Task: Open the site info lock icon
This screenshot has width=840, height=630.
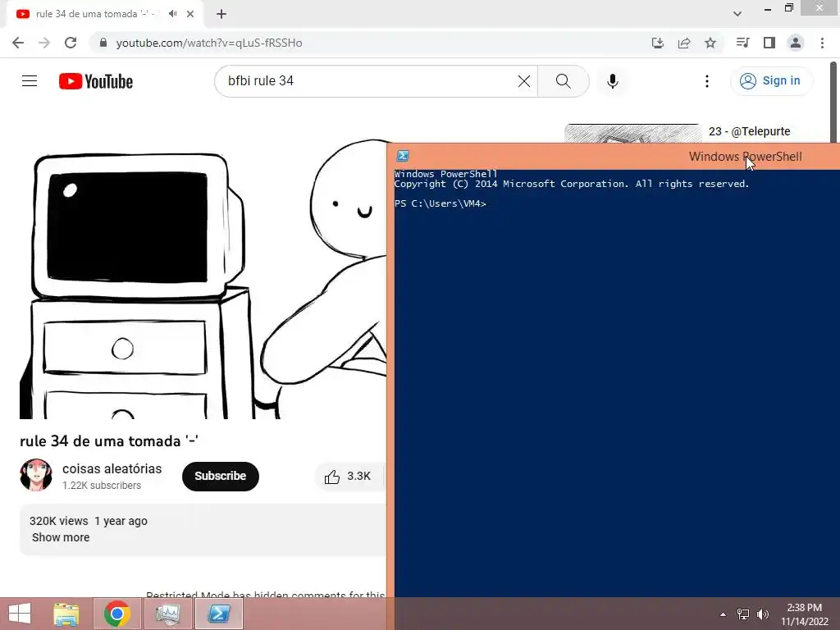Action: (x=103, y=43)
